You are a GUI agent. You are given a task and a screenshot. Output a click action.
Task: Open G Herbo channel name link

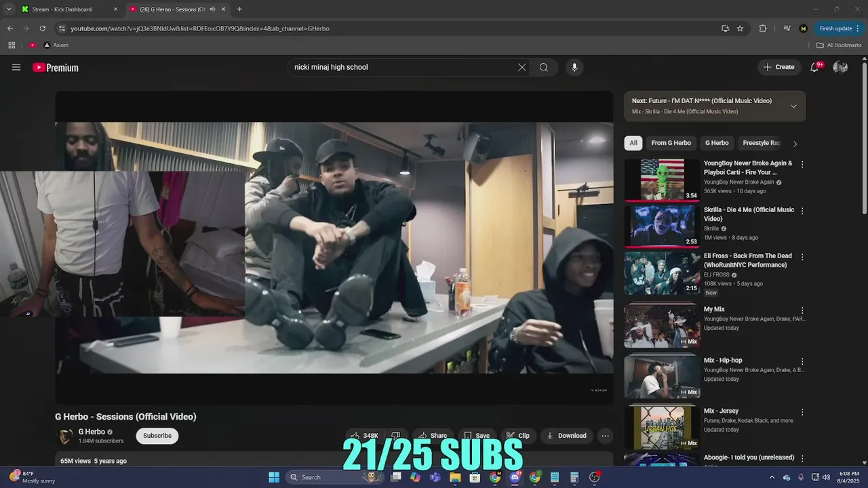(92, 432)
